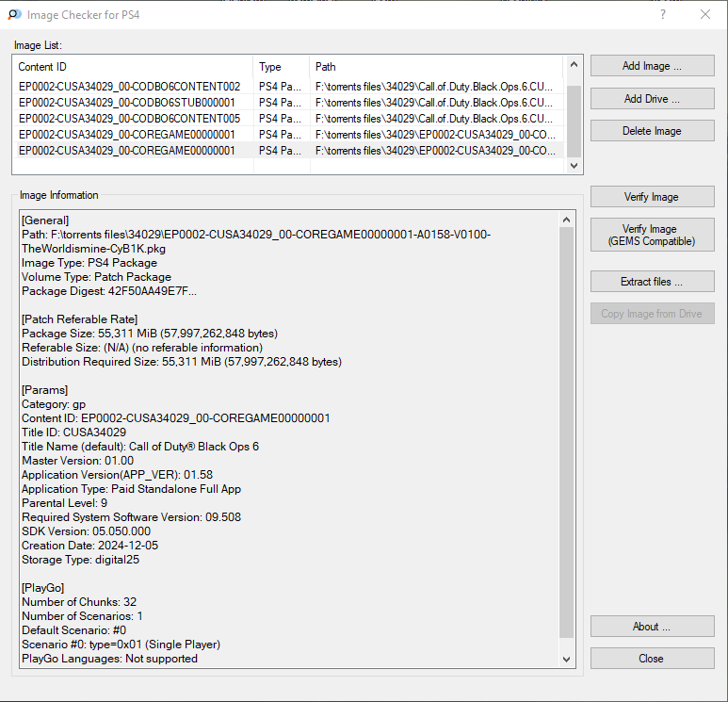Screen dimensions: 728x702
Task: Click the Image Information vertical scrollbar thumb
Action: coord(566,433)
